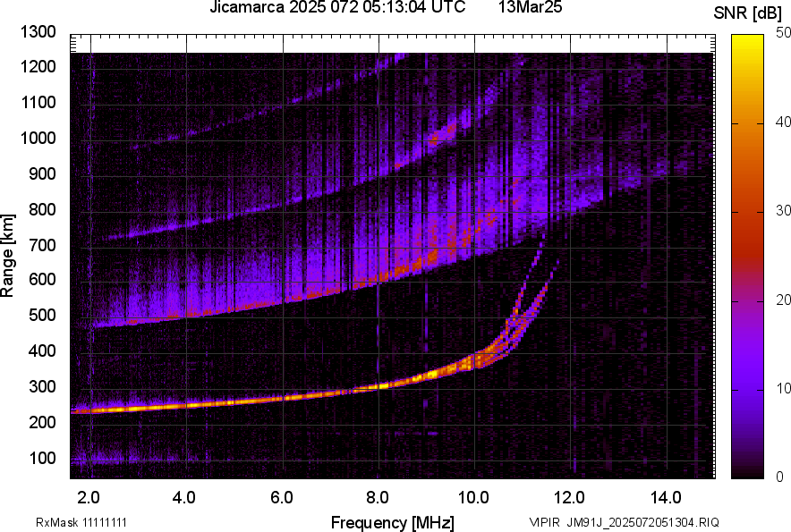Click colorbar tick value 30

(x=784, y=210)
